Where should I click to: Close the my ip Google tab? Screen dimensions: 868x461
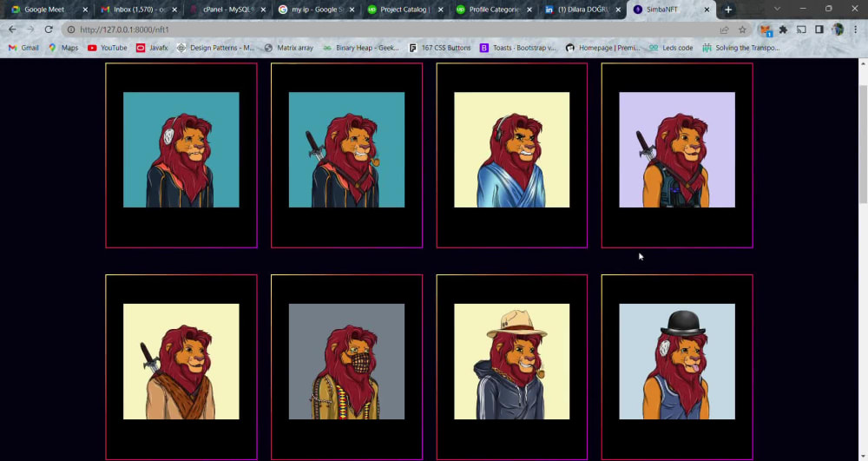(352, 10)
